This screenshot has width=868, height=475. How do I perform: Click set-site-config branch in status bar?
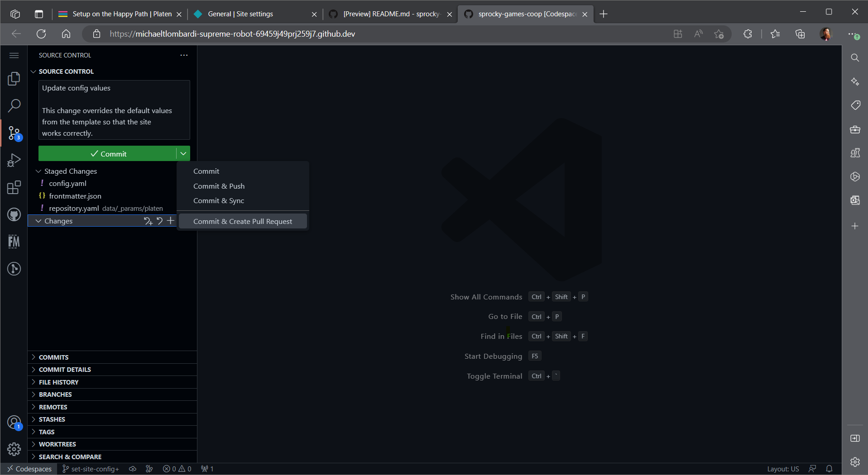tap(91, 469)
